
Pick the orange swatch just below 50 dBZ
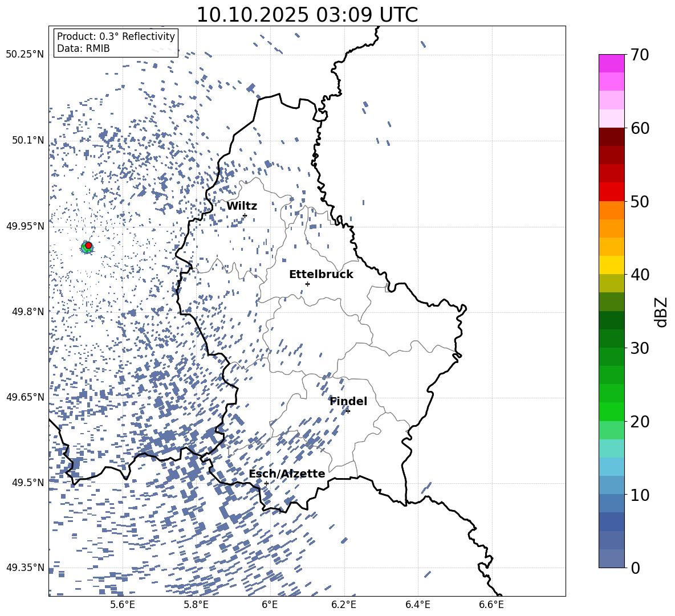(x=611, y=210)
